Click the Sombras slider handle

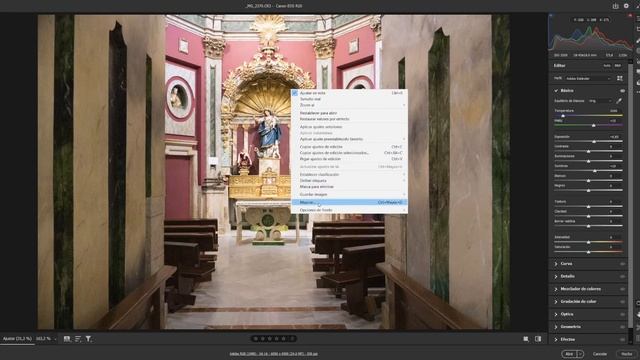pos(595,171)
